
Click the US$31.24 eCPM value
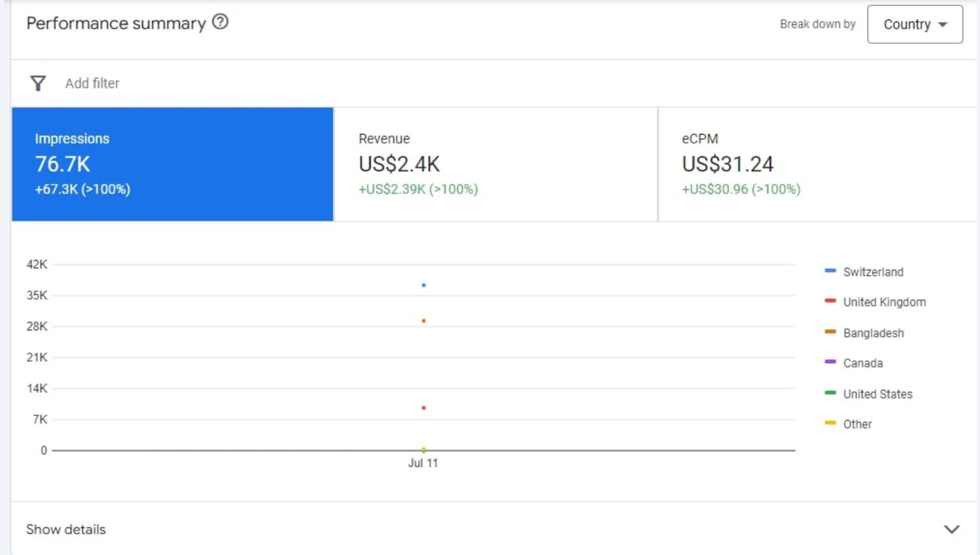click(728, 164)
